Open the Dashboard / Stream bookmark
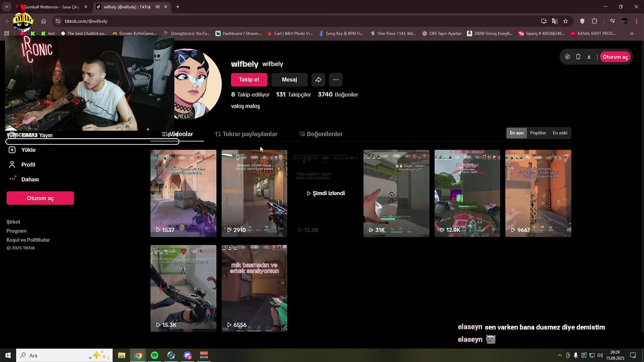Image resolution: width=644 pixels, height=362 pixels. [x=238, y=34]
